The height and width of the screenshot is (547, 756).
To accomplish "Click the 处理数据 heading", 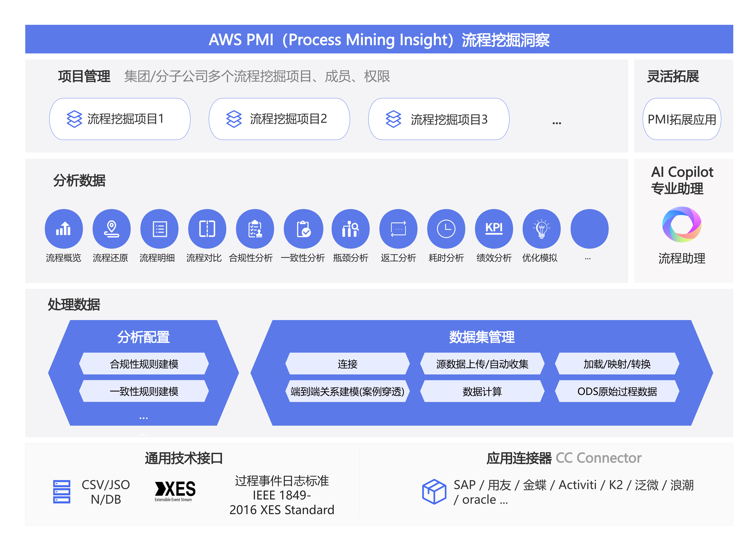I will pos(74,305).
